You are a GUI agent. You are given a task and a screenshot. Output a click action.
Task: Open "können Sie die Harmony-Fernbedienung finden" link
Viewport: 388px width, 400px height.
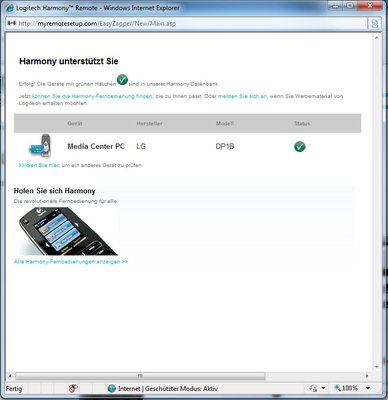point(92,96)
